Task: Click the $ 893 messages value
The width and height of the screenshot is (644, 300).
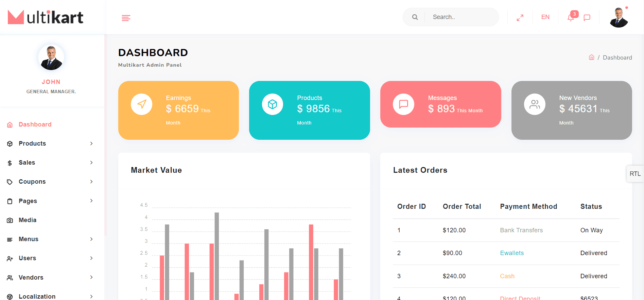Action: [x=441, y=109]
